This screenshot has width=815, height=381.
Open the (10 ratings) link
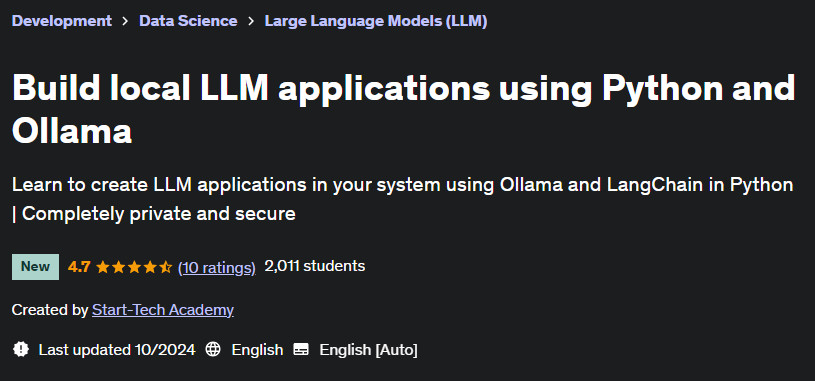tap(217, 267)
